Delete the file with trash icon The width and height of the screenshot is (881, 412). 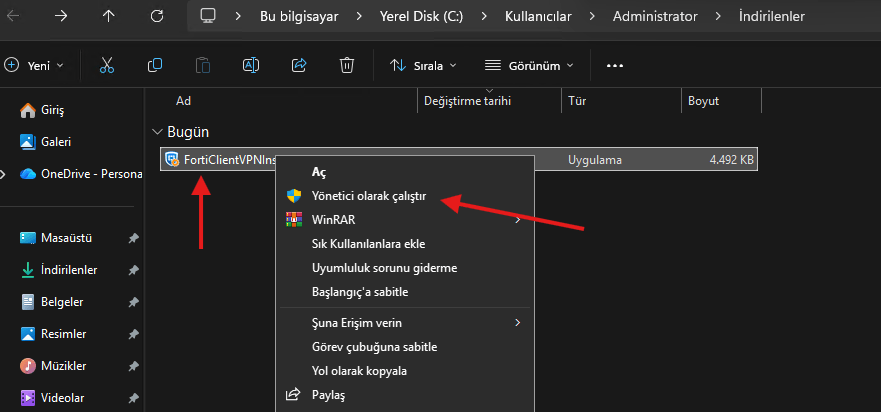tap(347, 65)
